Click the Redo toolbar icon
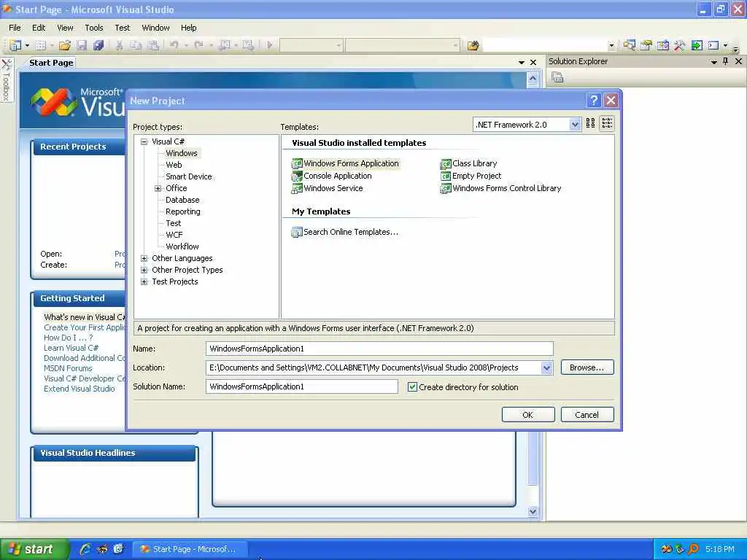Image resolution: width=747 pixels, height=560 pixels. coord(198,45)
